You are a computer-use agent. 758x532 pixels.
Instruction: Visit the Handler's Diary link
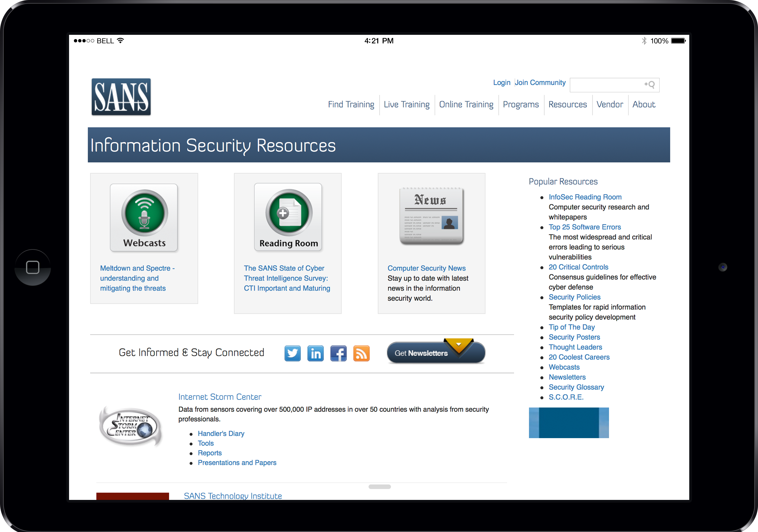[x=220, y=433]
